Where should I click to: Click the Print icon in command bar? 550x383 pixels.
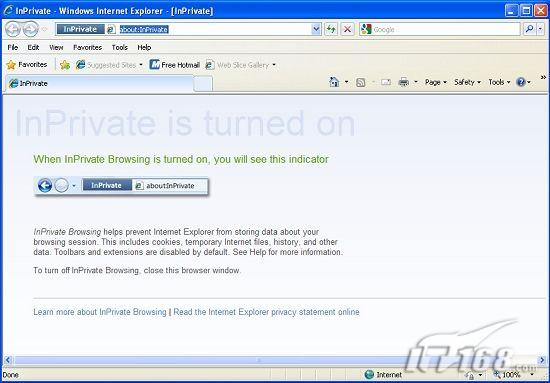(x=404, y=82)
